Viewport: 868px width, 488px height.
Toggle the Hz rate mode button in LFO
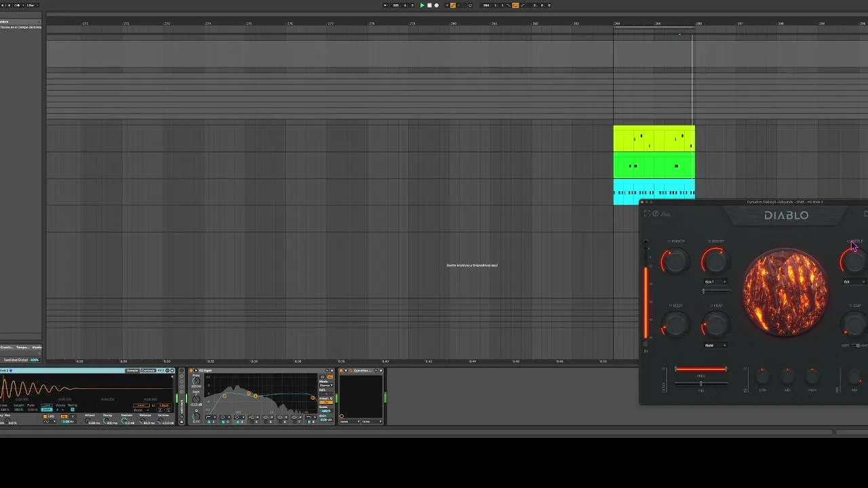point(64,416)
